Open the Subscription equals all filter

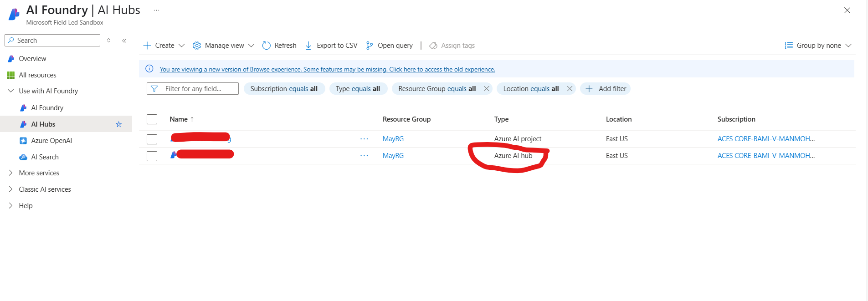coord(284,89)
